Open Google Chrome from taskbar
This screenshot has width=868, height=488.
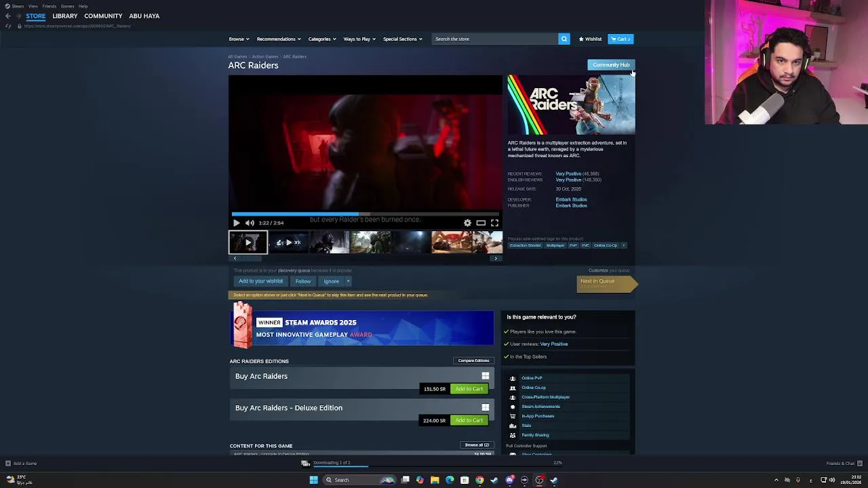(x=479, y=480)
